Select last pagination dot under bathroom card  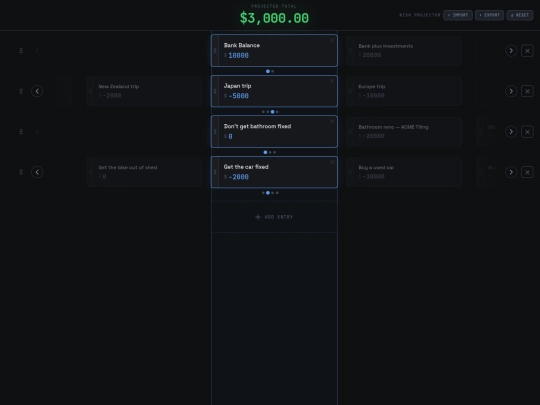pos(274,152)
